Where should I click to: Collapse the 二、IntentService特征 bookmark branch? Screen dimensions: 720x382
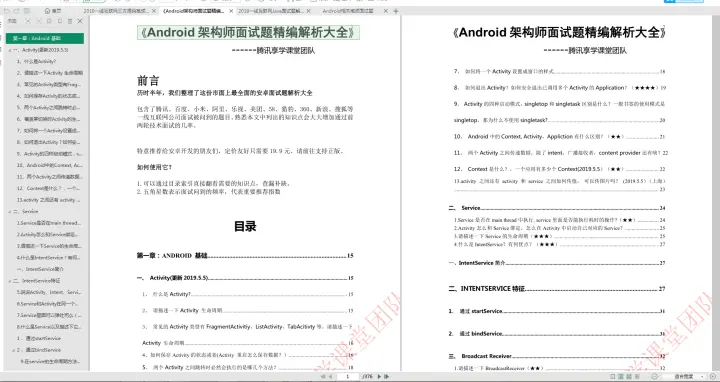pos(9,281)
